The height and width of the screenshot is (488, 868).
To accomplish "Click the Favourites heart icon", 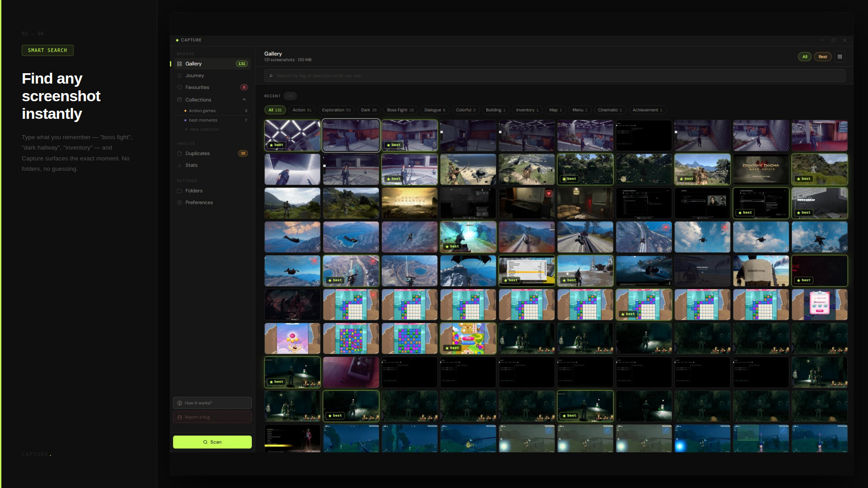I will pyautogui.click(x=179, y=88).
